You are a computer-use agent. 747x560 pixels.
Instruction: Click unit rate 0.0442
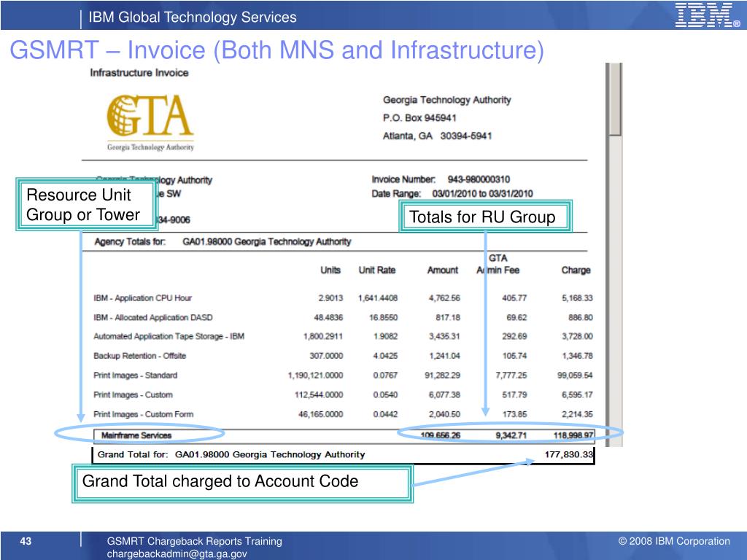[x=385, y=414]
